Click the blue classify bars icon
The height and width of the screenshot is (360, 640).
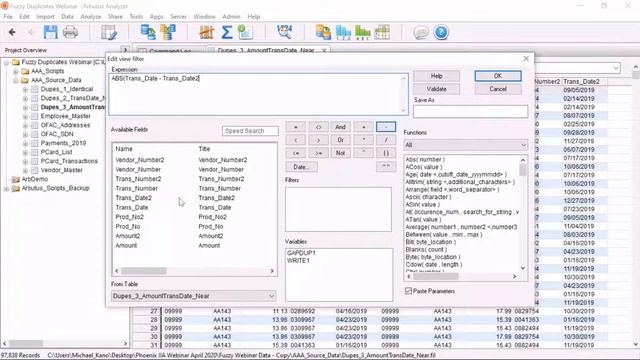pyautogui.click(x=343, y=32)
